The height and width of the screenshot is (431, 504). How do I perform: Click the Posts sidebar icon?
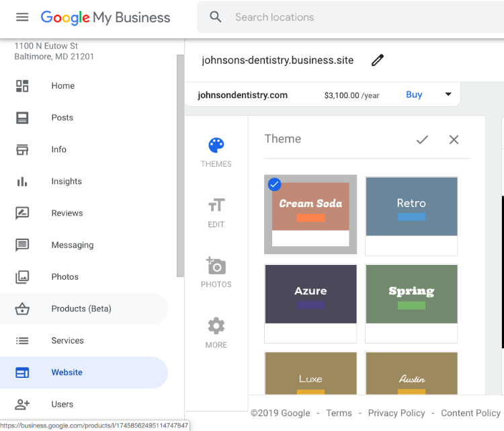point(22,118)
